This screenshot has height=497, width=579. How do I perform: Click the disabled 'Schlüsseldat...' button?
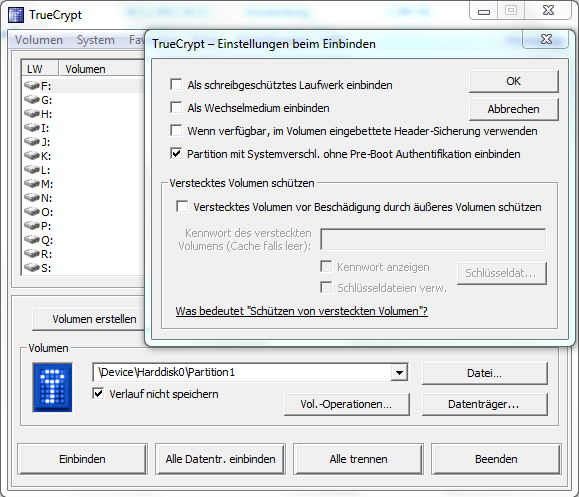tap(501, 273)
